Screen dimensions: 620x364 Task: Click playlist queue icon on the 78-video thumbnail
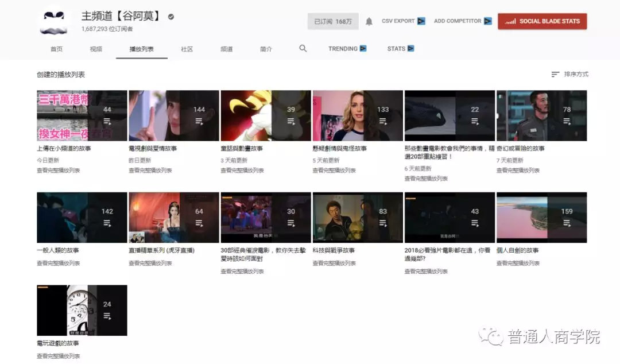coord(567,122)
